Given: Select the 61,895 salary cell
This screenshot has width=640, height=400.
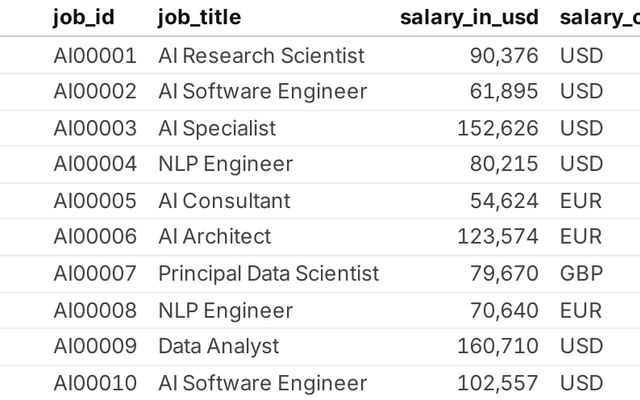Looking at the screenshot, I should point(504,91).
